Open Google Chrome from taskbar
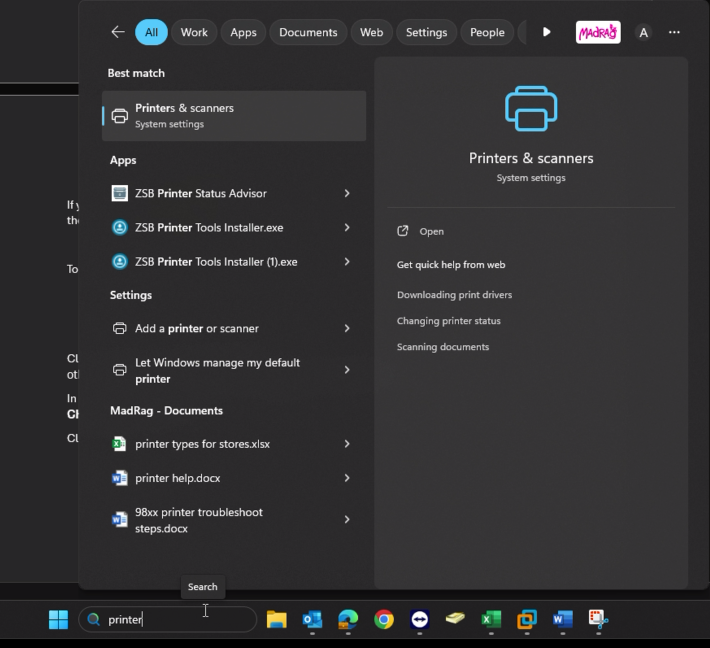 tap(384, 619)
